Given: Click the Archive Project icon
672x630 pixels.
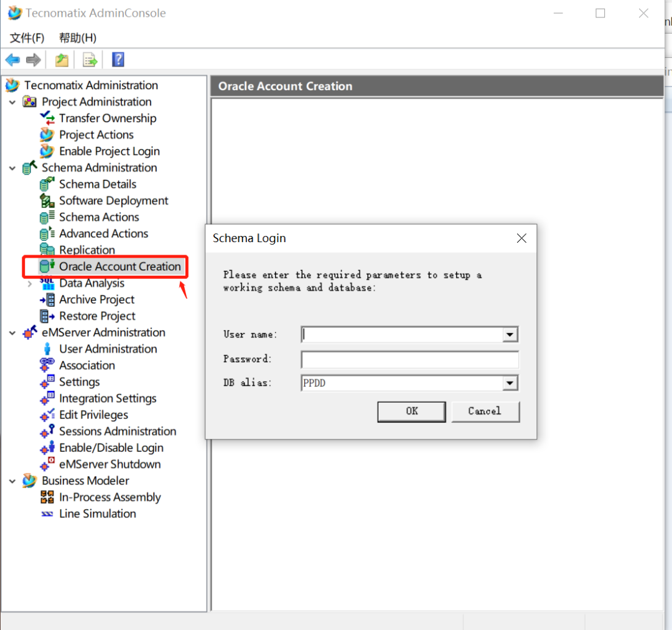Looking at the screenshot, I should [x=47, y=299].
